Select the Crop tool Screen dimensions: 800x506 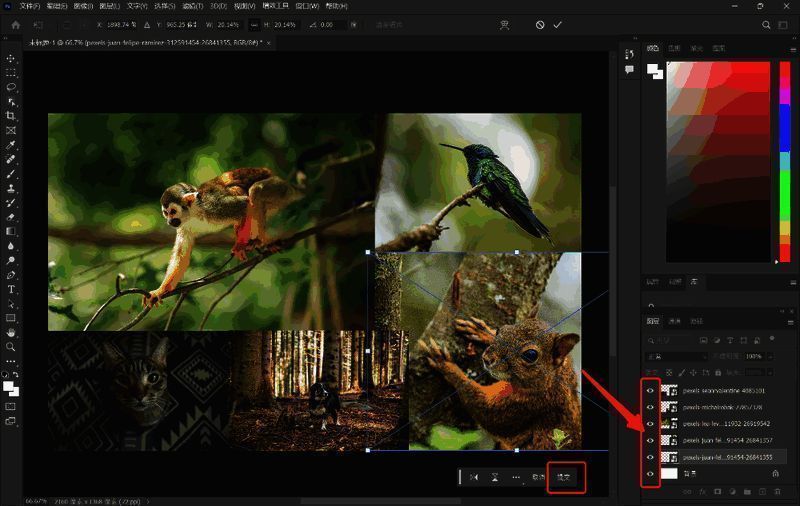pos(11,116)
